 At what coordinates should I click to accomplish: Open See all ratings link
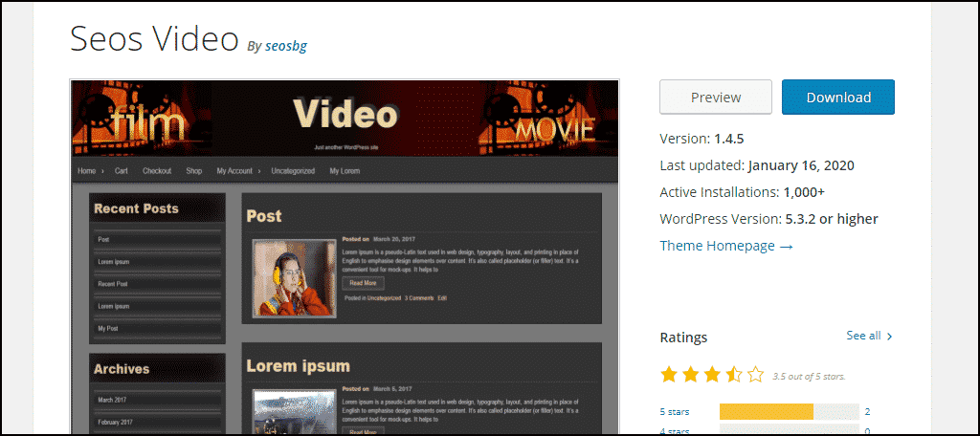[869, 336]
